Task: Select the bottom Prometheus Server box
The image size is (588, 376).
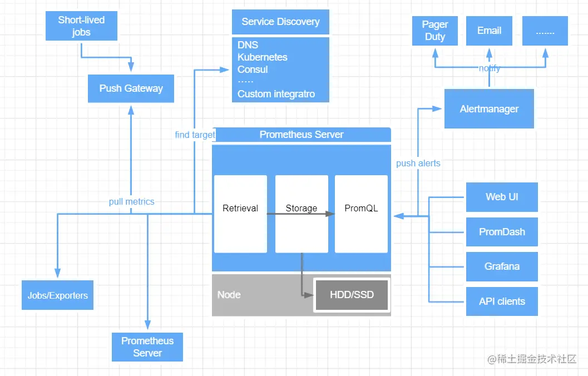Action: point(147,347)
